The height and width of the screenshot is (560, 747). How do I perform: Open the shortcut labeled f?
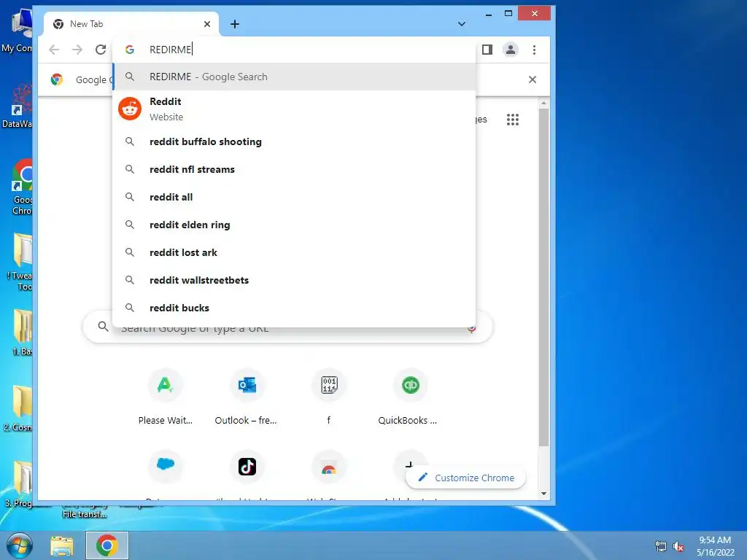tap(329, 396)
